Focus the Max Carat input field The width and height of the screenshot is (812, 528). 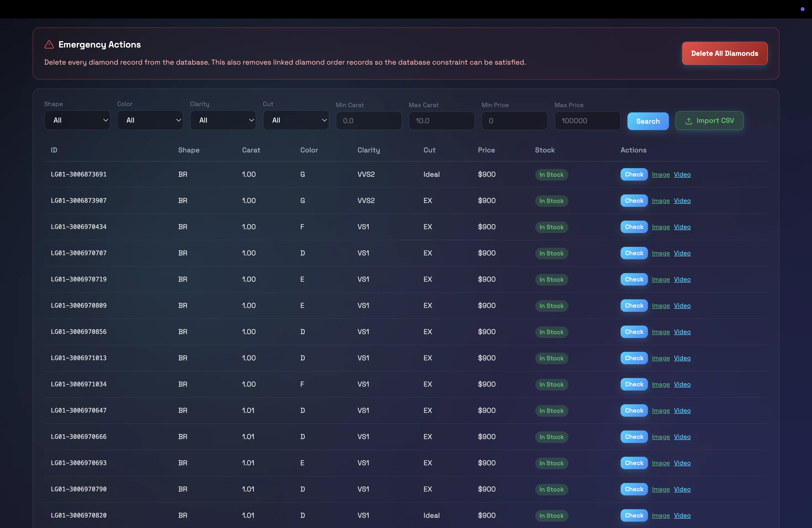coord(442,121)
